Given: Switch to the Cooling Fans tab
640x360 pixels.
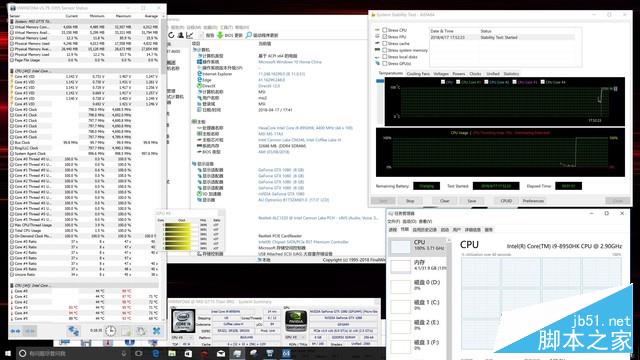Looking at the screenshot, I should tap(418, 74).
